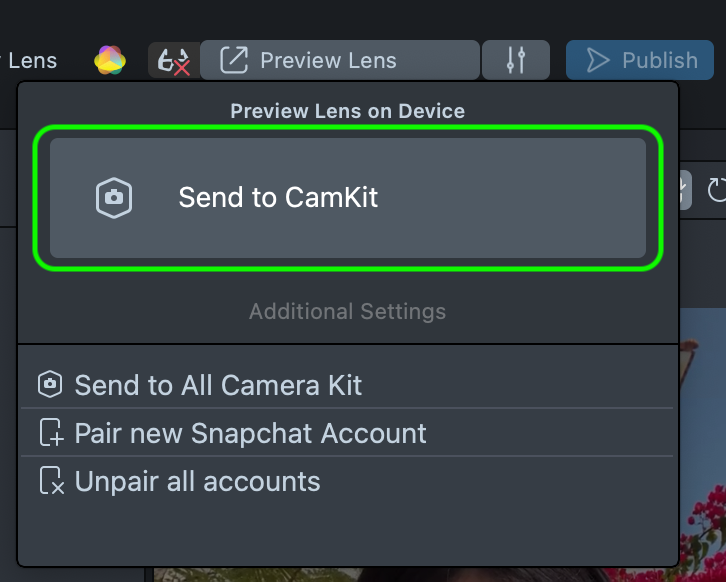Click the Additional Settings label
The width and height of the screenshot is (726, 582).
tap(347, 311)
